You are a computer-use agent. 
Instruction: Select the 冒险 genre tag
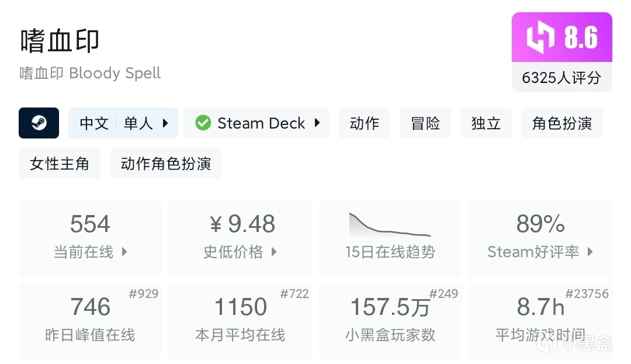(x=425, y=123)
